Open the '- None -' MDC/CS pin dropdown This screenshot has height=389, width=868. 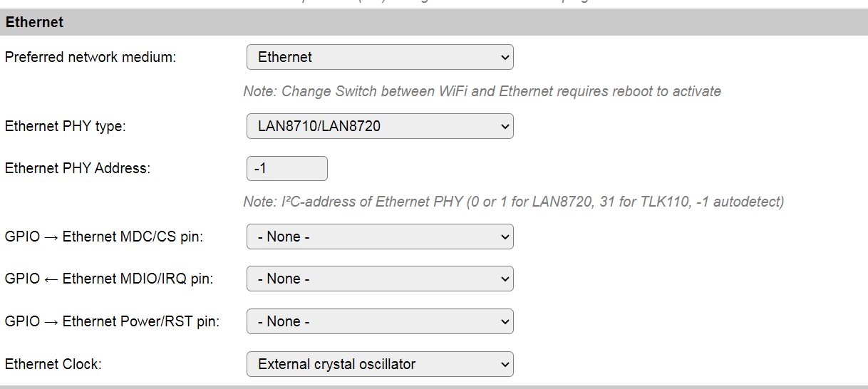tap(371, 237)
